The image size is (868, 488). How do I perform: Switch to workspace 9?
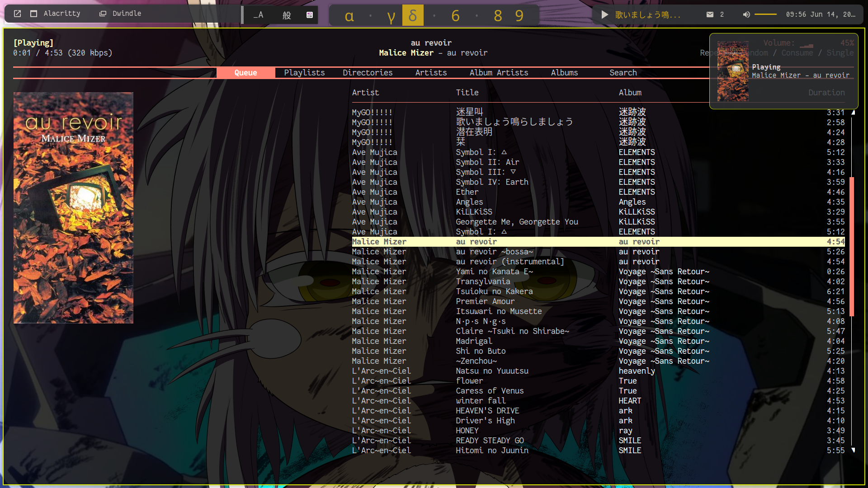tap(519, 16)
